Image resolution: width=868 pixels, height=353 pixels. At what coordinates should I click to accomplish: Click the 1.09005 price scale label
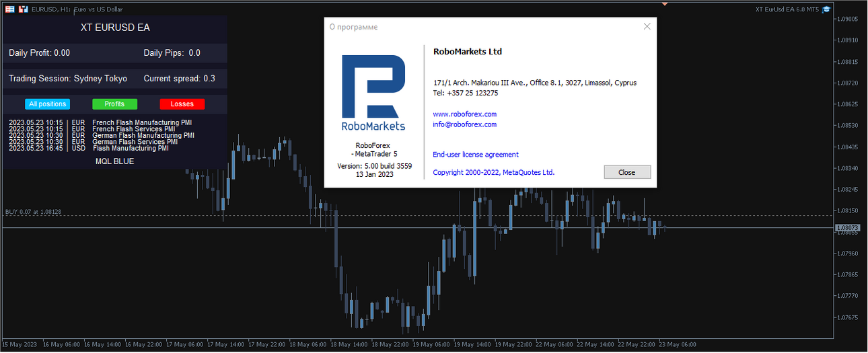(x=848, y=19)
